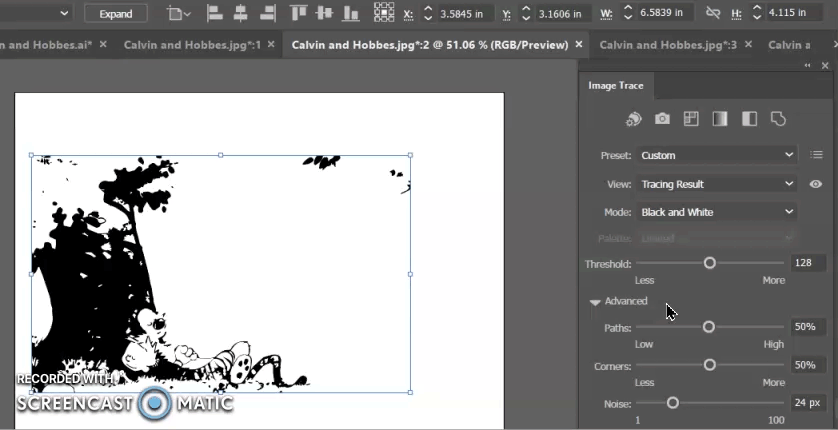Open the Manage Presets list icon
Image resolution: width=838 pixels, height=430 pixels.
[816, 155]
